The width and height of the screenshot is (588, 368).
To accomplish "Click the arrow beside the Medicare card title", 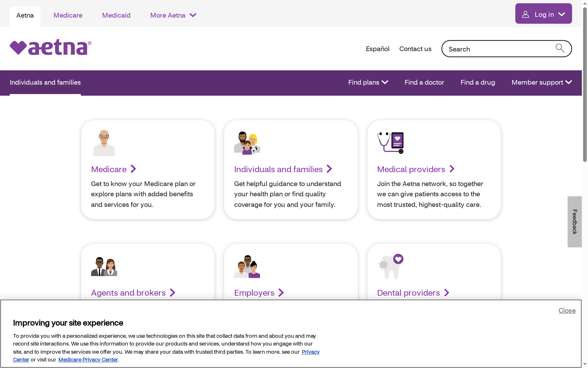I will [x=133, y=169].
